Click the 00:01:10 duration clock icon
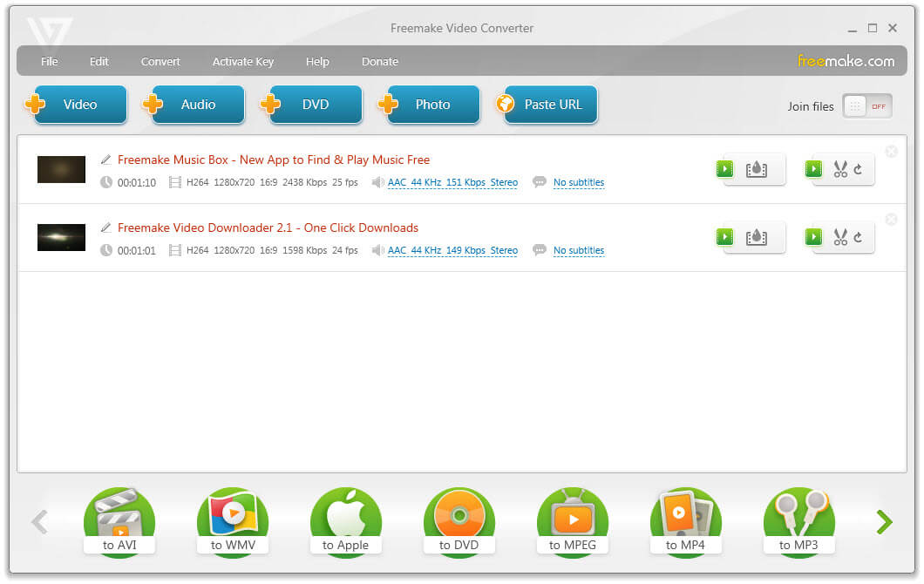The image size is (924, 584). pyautogui.click(x=106, y=182)
